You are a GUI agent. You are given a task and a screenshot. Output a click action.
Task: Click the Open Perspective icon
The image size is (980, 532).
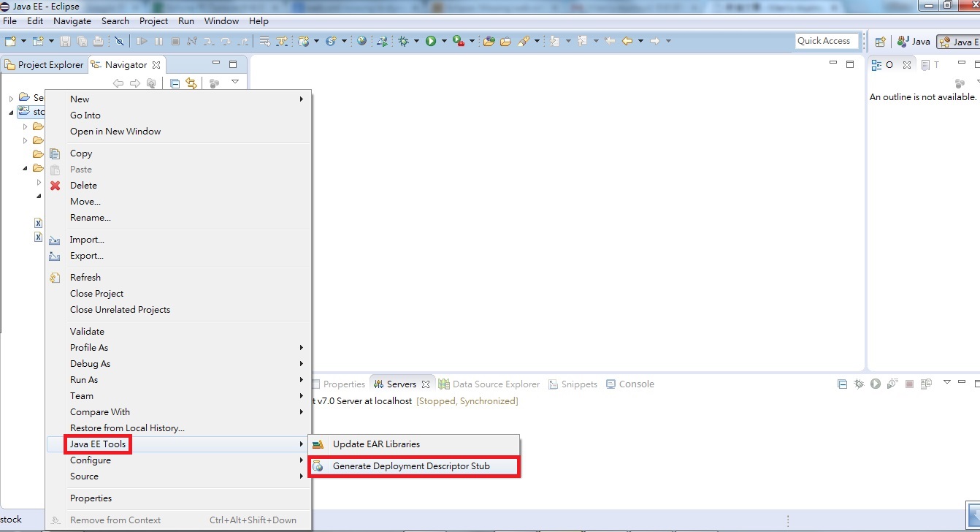tap(881, 42)
